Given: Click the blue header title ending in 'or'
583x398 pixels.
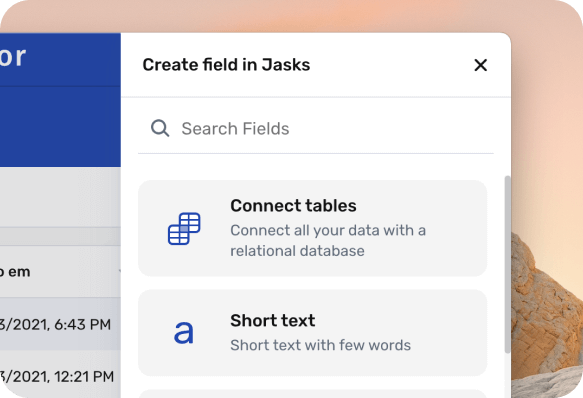Looking at the screenshot, I should point(13,57).
